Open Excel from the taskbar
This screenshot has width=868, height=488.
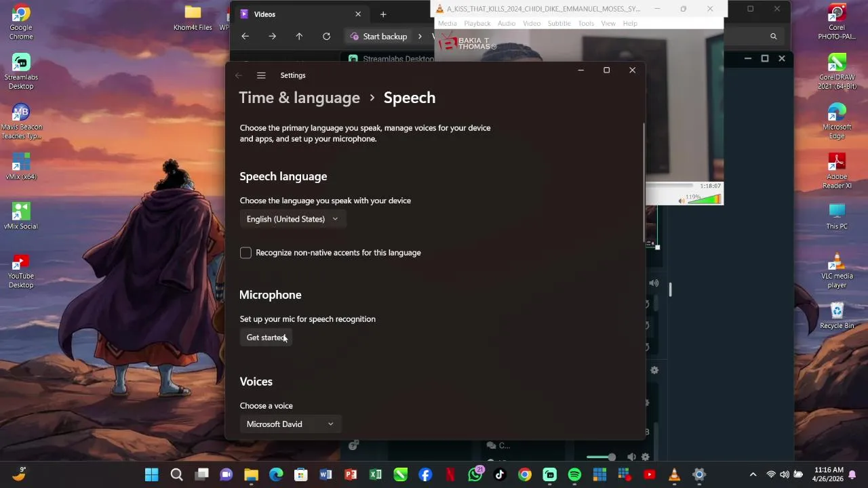pos(376,474)
